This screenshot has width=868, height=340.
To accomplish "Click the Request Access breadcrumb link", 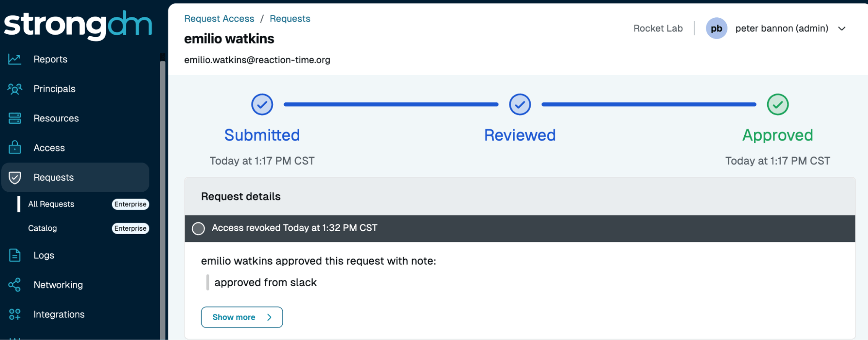I will point(219,18).
